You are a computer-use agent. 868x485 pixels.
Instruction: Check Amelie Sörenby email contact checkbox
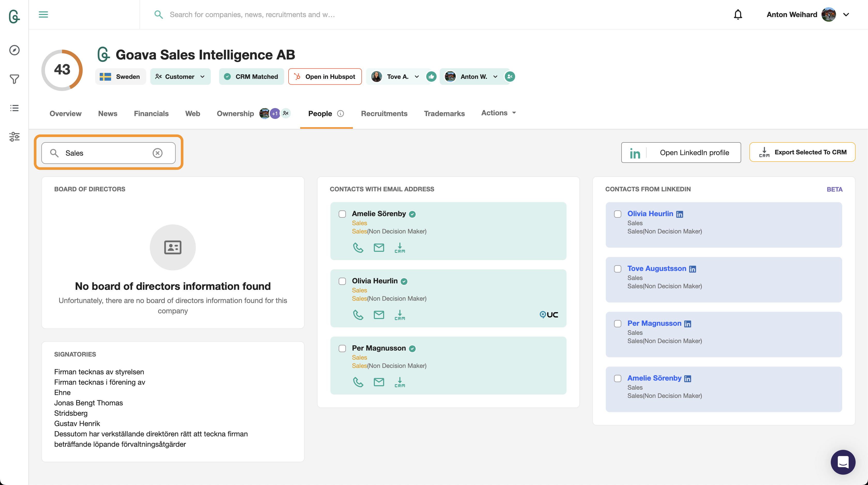point(342,214)
